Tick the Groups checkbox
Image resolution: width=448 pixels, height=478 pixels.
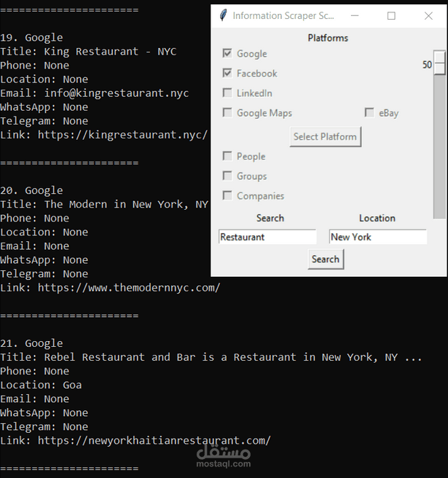pyautogui.click(x=227, y=176)
